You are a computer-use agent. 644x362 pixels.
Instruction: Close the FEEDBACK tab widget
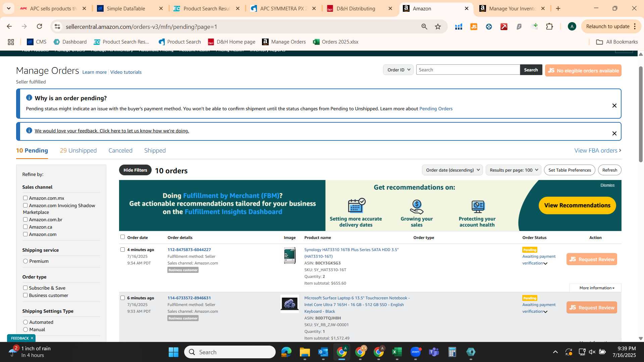(x=32, y=338)
